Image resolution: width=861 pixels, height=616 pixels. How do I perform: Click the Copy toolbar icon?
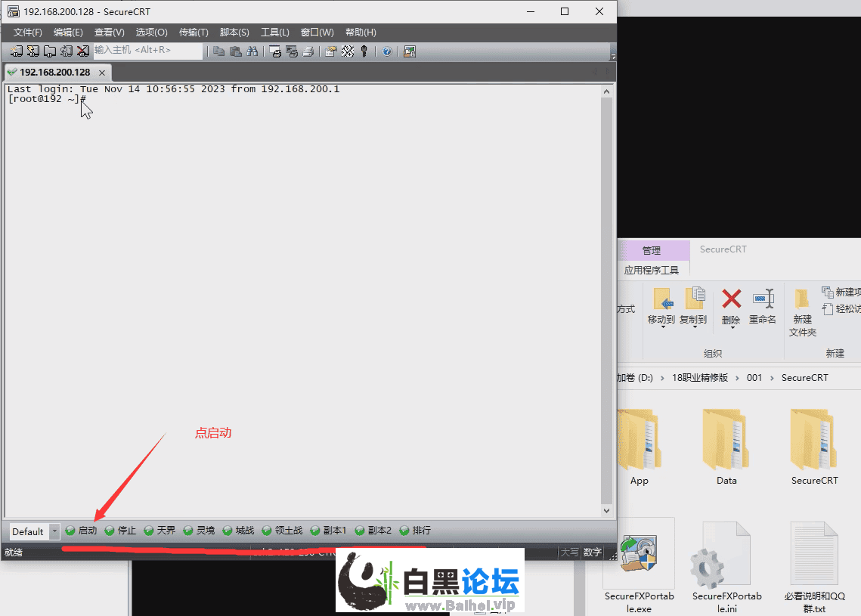[218, 51]
